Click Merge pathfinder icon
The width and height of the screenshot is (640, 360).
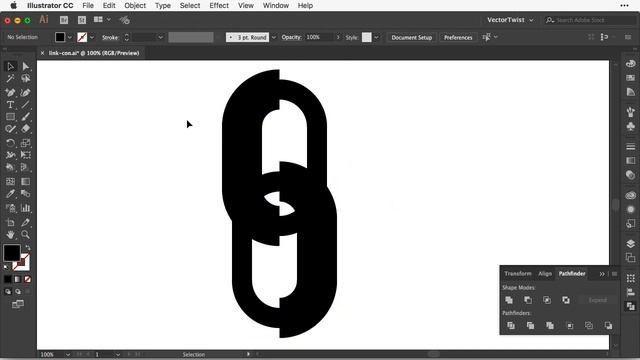coord(550,325)
